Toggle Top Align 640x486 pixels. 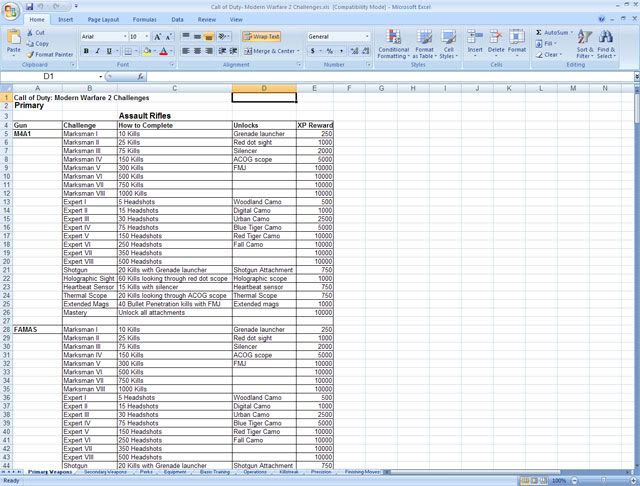point(186,37)
